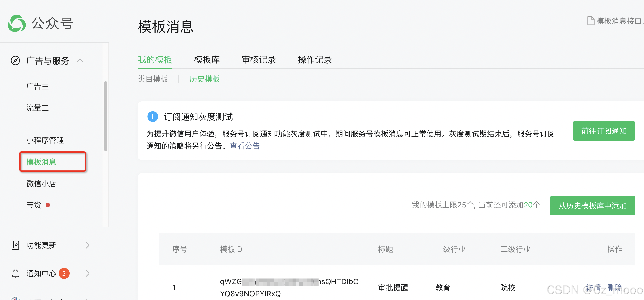Open 小程序管理 in the sidebar
Screen dimensions: 644x300
[x=45, y=140]
